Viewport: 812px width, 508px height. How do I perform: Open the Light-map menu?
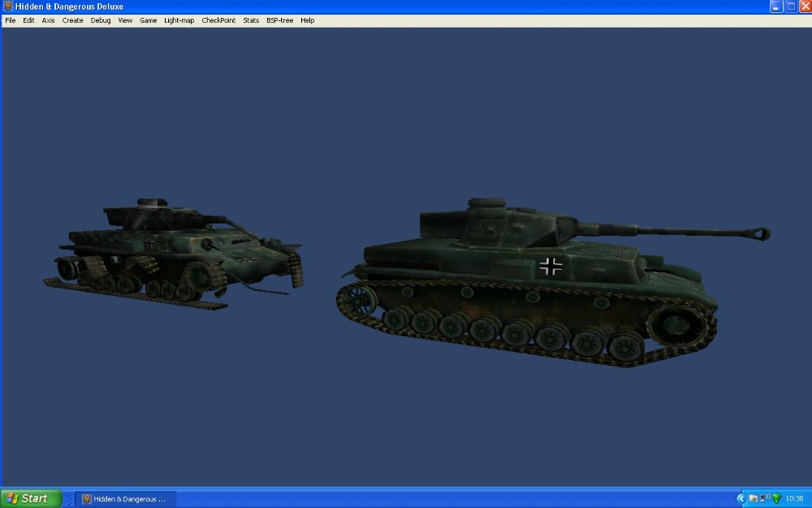[178, 20]
